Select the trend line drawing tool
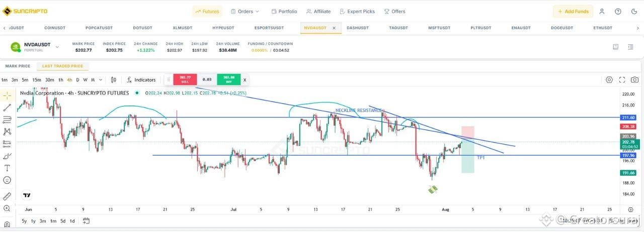This screenshot has width=644, height=232. [7, 107]
